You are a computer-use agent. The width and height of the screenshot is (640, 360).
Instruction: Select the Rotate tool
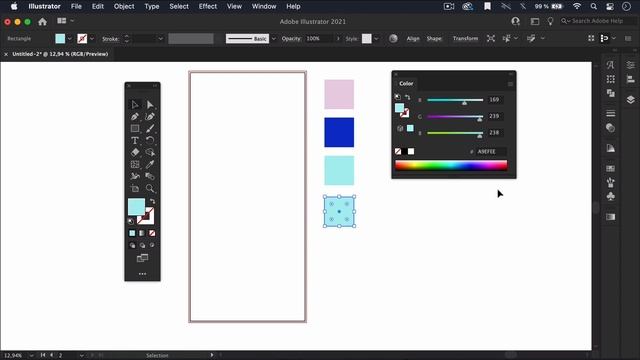tap(150, 140)
